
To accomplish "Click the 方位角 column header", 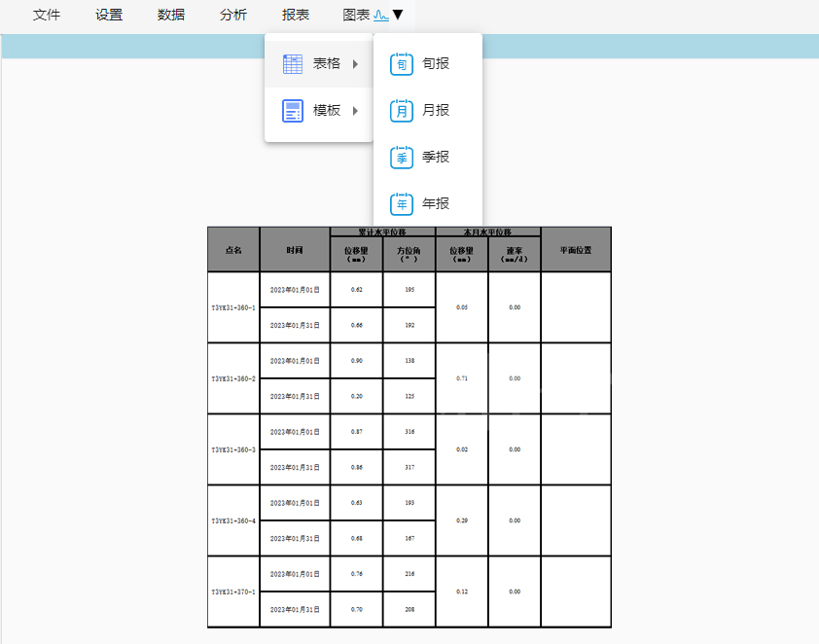I will (409, 254).
